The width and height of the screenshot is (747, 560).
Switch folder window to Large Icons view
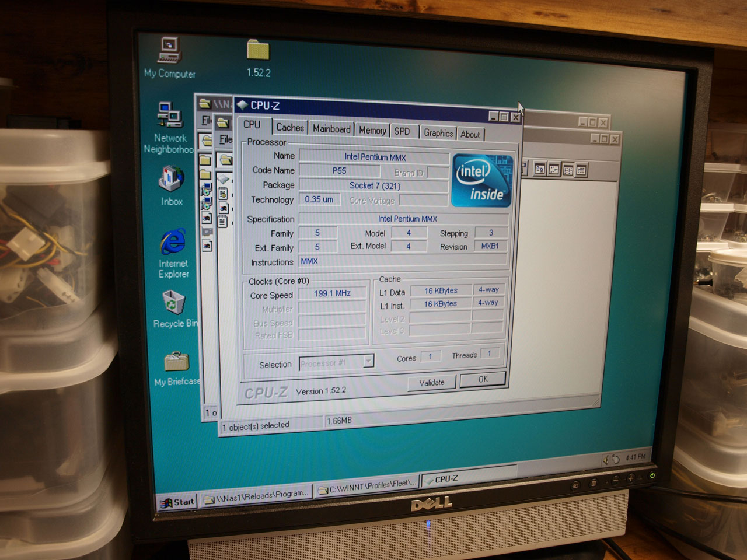pyautogui.click(x=540, y=169)
